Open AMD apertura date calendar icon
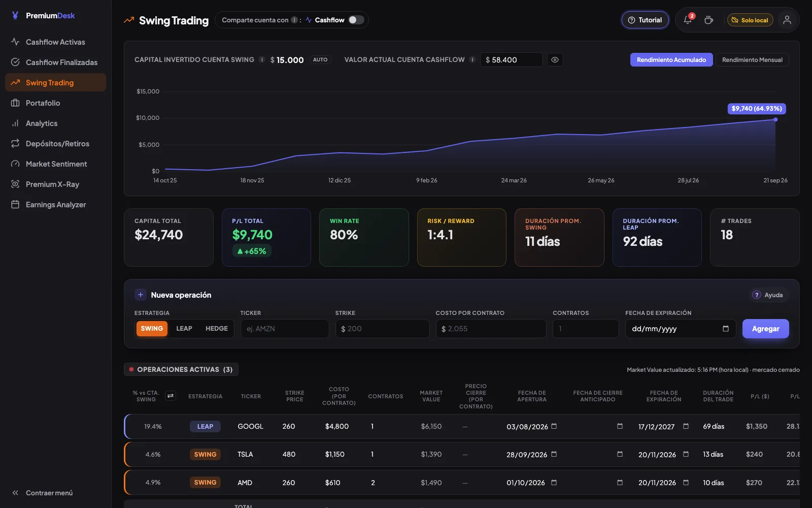812x508 pixels. (554, 483)
